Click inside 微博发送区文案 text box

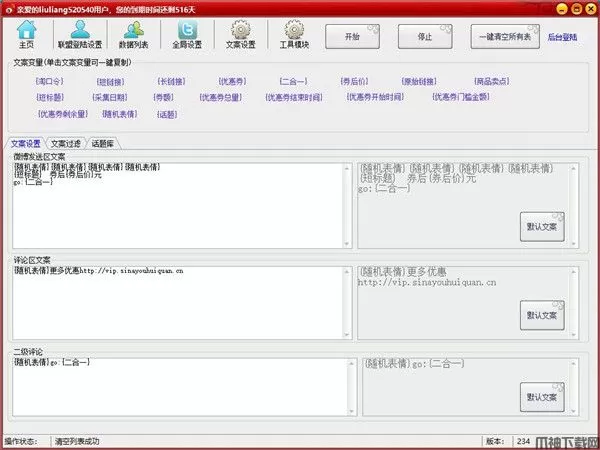178,205
